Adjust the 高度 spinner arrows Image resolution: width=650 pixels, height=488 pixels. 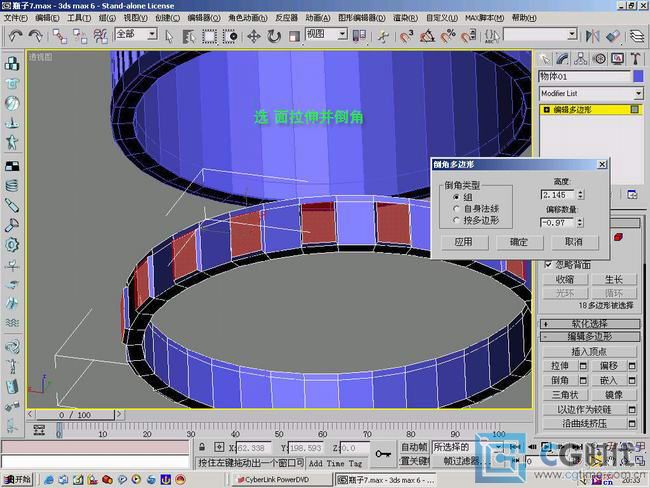pos(580,194)
